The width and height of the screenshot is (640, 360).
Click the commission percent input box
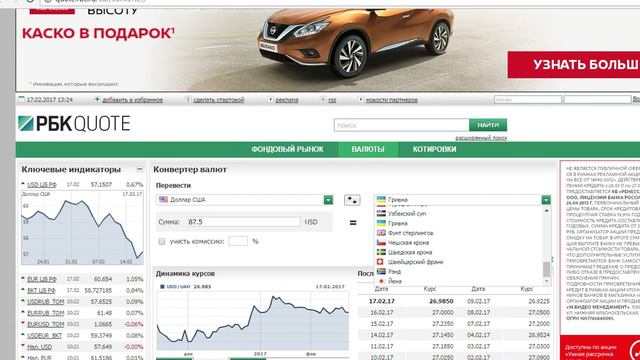point(238,241)
